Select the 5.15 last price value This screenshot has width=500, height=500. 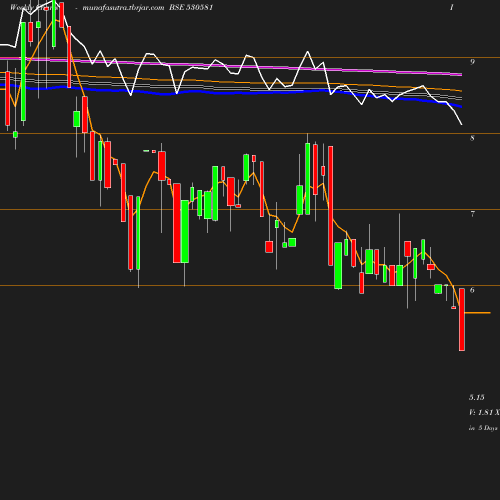(477, 397)
